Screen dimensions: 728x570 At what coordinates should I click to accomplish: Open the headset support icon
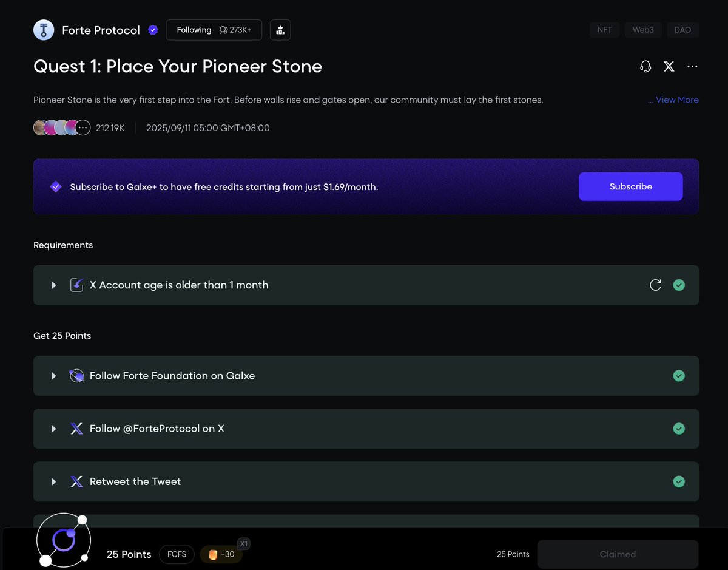(x=645, y=67)
